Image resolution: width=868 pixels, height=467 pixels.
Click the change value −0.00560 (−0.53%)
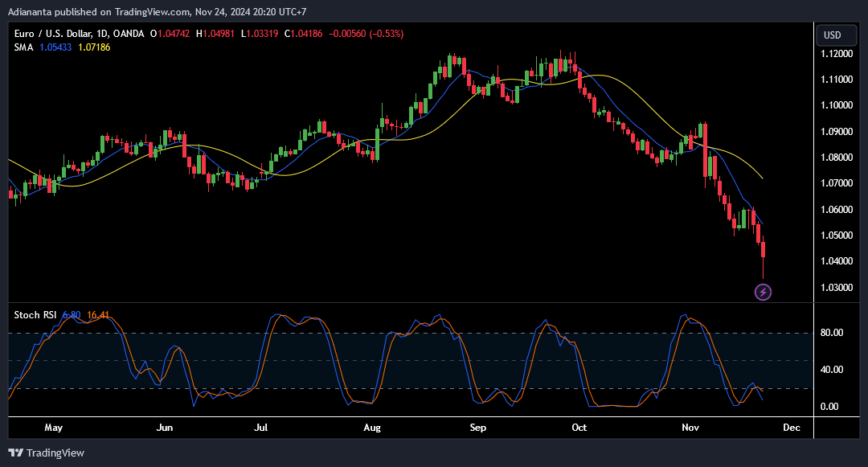[x=366, y=34]
